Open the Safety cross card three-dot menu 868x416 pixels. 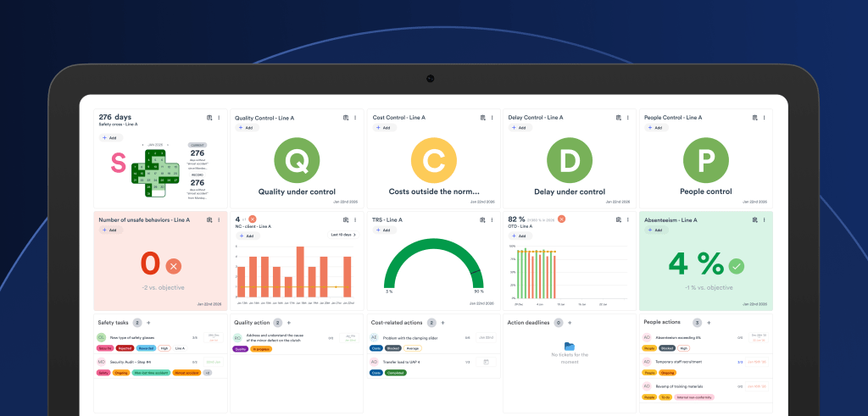click(x=219, y=118)
